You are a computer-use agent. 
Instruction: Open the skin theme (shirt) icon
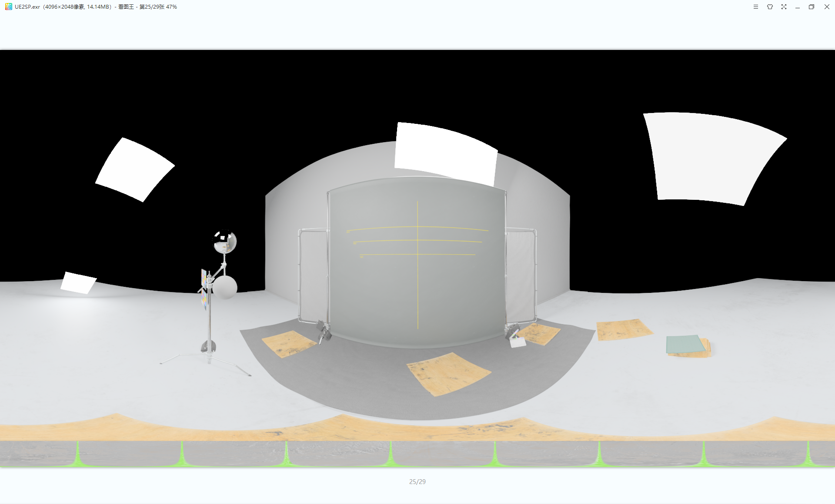tap(770, 7)
